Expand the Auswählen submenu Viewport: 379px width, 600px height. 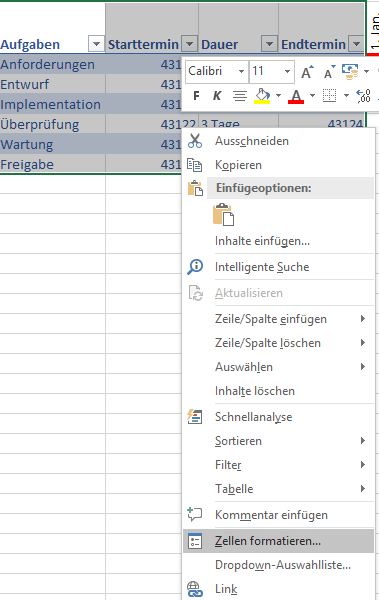[278, 367]
